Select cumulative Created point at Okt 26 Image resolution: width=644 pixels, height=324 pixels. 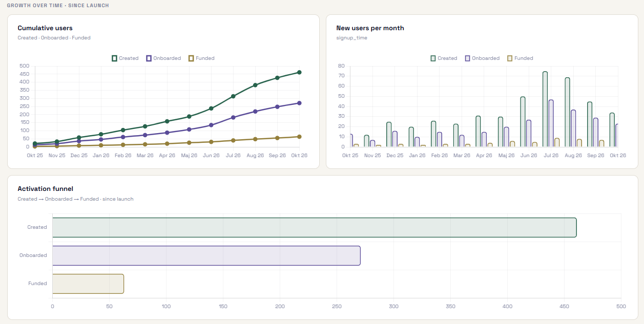(x=299, y=73)
